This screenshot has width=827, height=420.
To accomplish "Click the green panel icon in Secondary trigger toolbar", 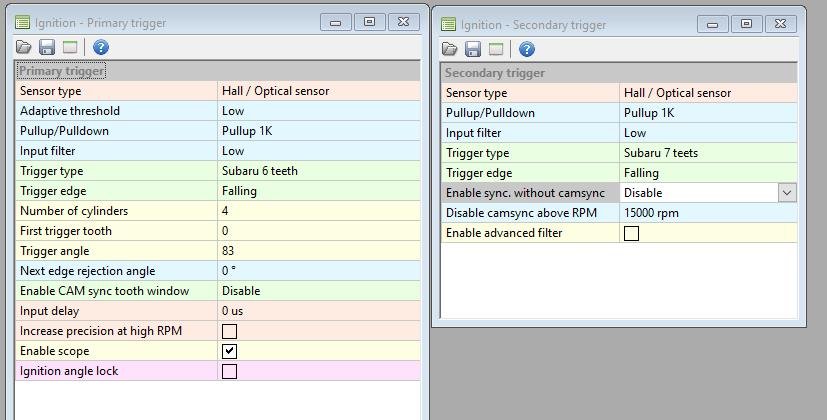I will [496, 49].
